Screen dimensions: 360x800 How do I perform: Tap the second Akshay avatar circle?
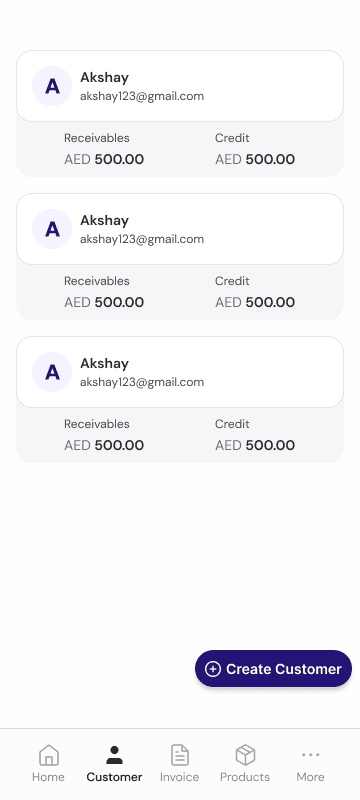(52, 229)
